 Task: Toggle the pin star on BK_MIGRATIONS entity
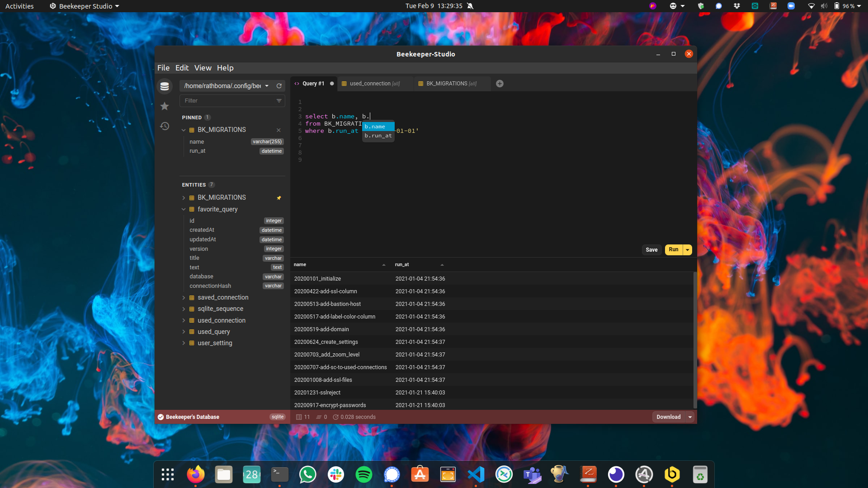pos(279,198)
